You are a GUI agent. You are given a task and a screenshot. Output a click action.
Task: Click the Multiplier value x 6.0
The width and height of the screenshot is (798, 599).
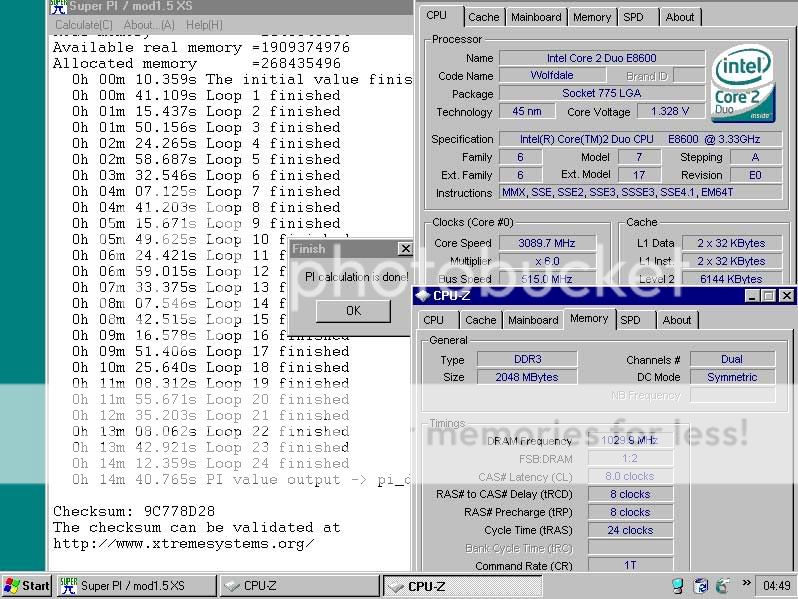coord(547,261)
